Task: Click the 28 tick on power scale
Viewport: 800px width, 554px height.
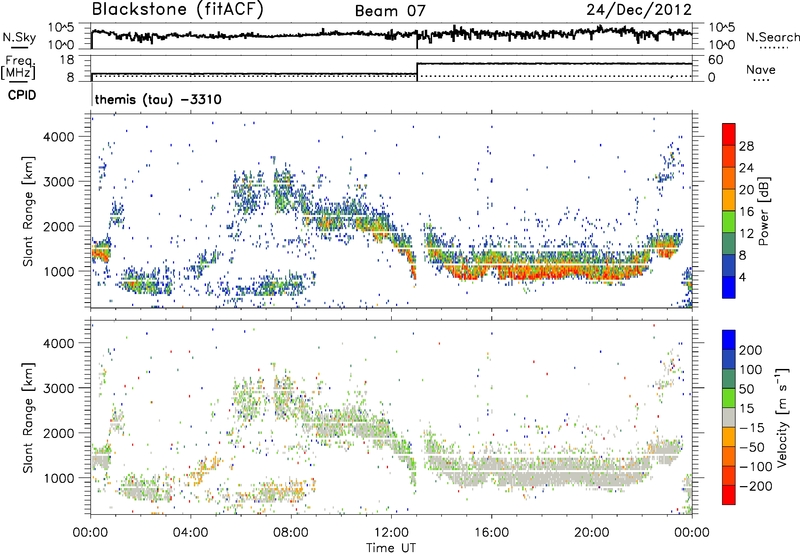Action: [x=746, y=146]
